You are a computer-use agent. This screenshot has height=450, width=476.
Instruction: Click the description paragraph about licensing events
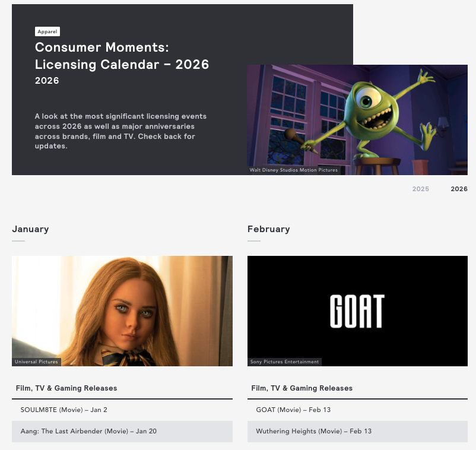click(x=120, y=131)
